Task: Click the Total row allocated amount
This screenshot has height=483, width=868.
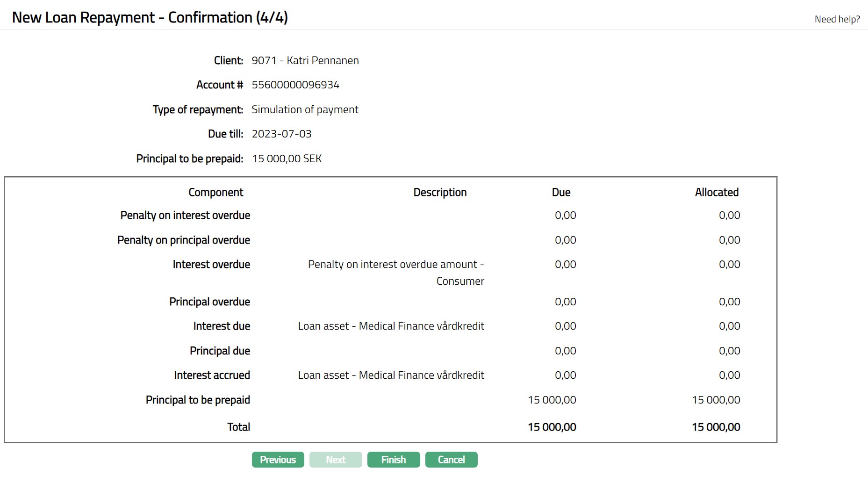Action: pyautogui.click(x=716, y=427)
